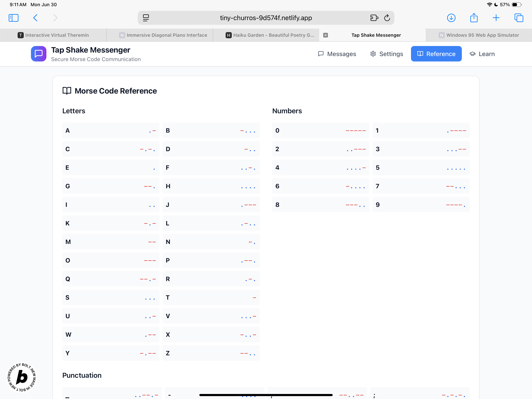Click the Tap Shake Messenger logo icon

coord(38,54)
